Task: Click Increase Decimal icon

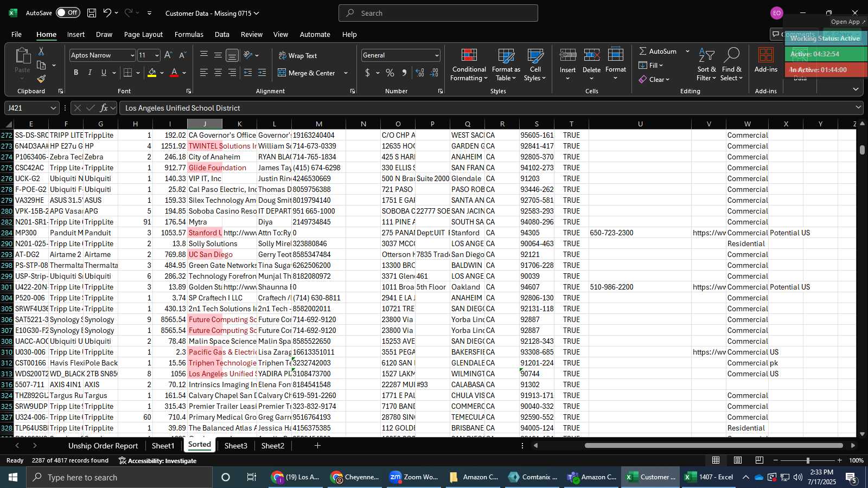Action: [x=420, y=73]
